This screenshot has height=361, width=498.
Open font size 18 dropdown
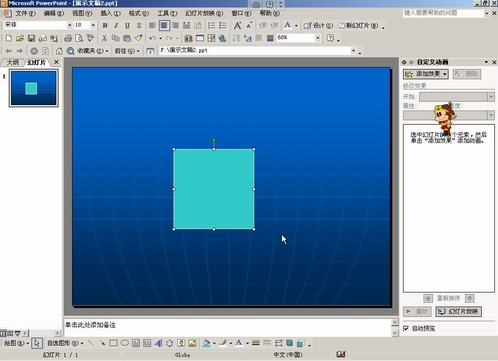coord(93,25)
